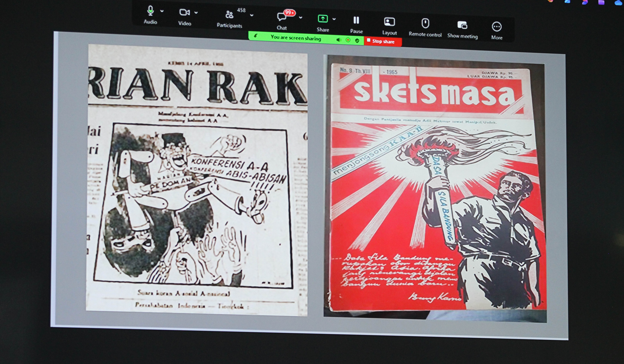Click the Remote control mouse icon
624x364 pixels.
click(425, 23)
